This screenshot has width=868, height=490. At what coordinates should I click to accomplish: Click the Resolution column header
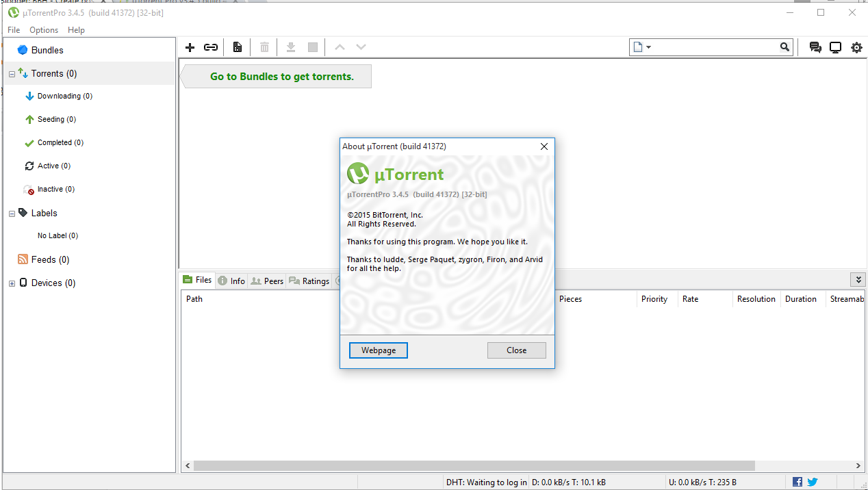(756, 299)
